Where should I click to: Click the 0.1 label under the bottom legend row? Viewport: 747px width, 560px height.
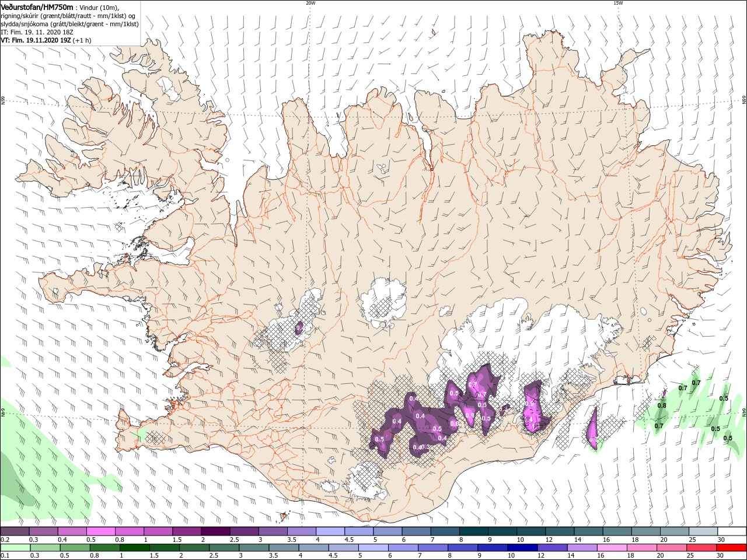(6, 556)
